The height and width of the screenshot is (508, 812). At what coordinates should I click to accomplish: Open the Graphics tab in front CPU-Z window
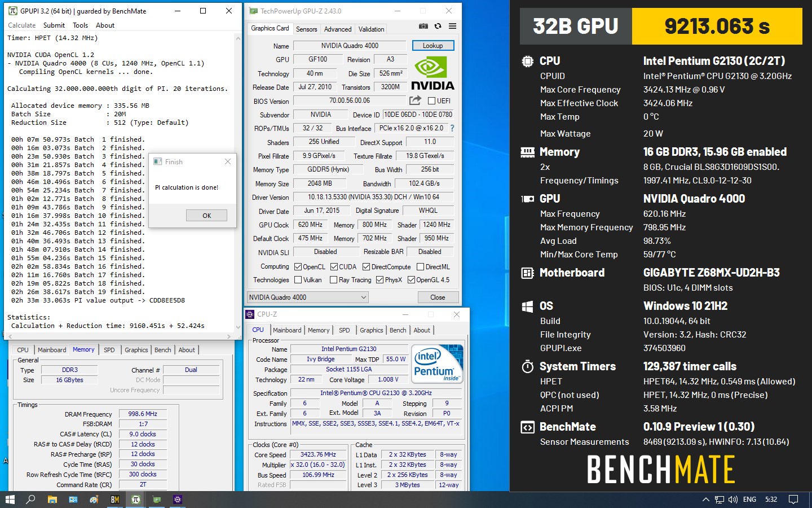tap(371, 330)
